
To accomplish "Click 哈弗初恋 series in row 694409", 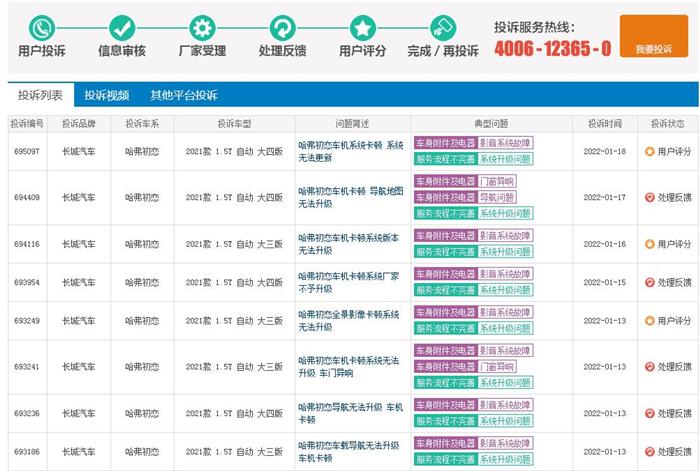I will click(142, 197).
